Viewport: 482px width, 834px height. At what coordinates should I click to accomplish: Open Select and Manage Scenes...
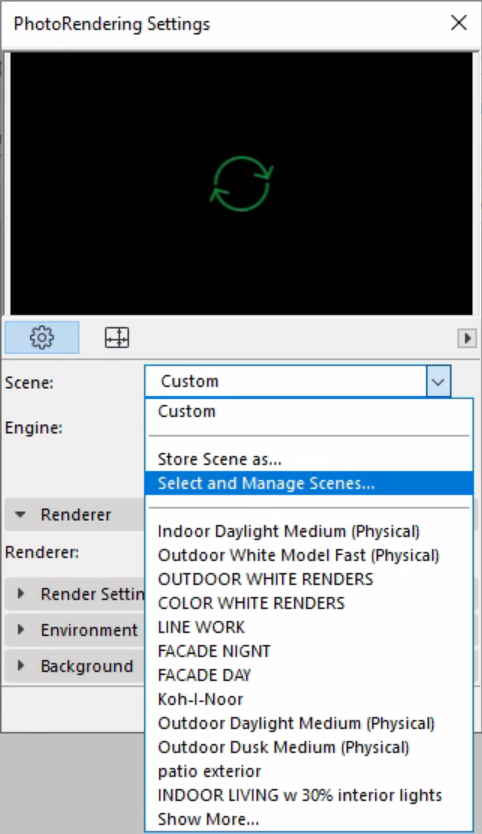pyautogui.click(x=309, y=483)
